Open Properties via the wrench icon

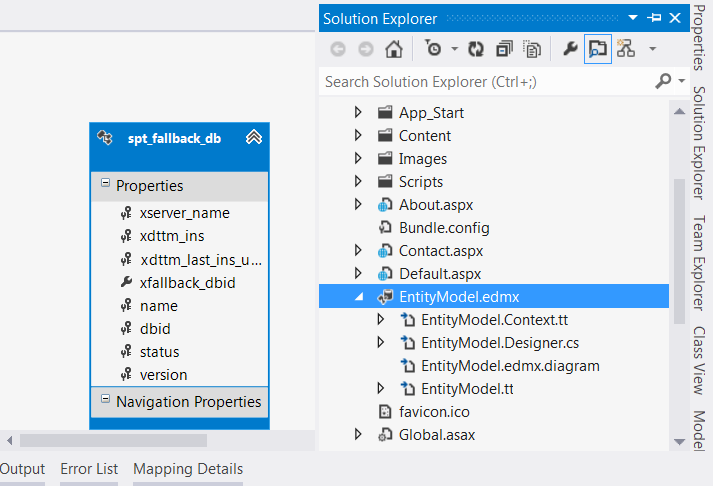coord(570,48)
